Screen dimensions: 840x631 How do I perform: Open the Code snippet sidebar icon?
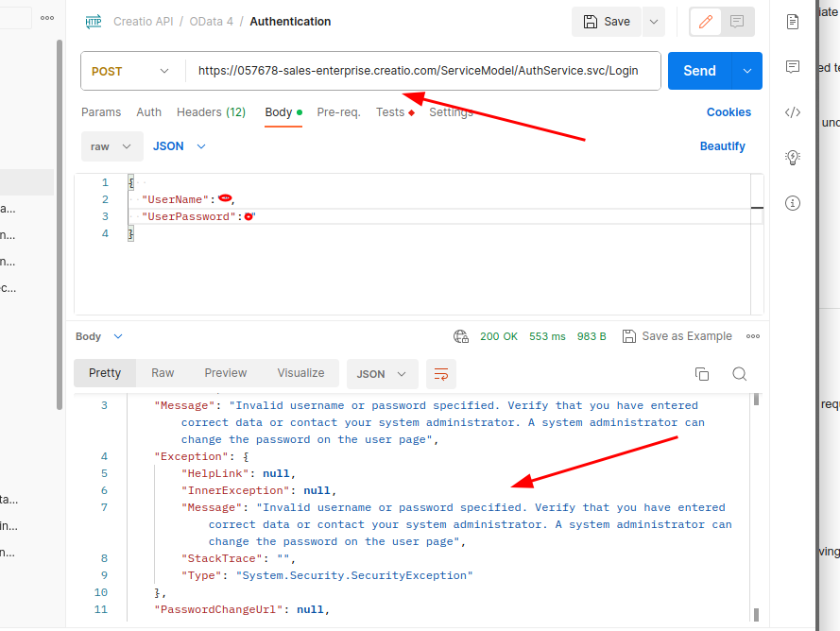(793, 112)
